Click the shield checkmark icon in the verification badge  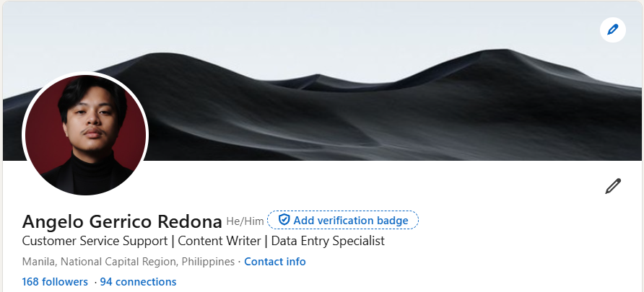pos(284,220)
